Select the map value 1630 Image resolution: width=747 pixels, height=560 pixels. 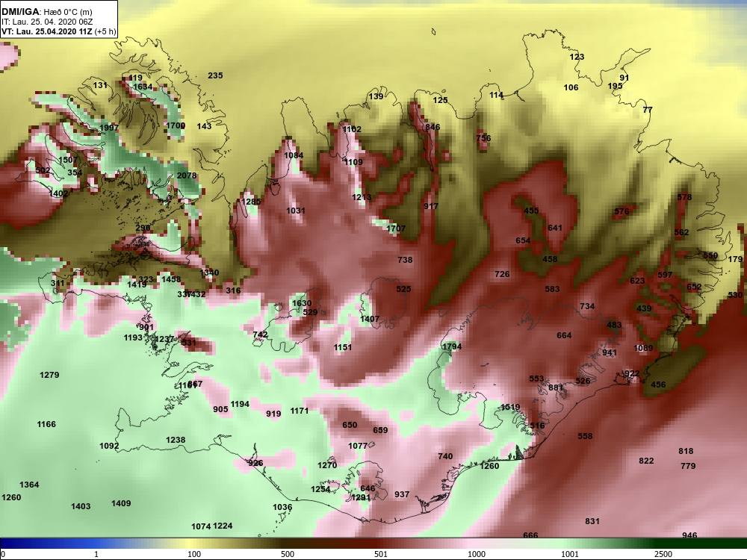point(302,303)
